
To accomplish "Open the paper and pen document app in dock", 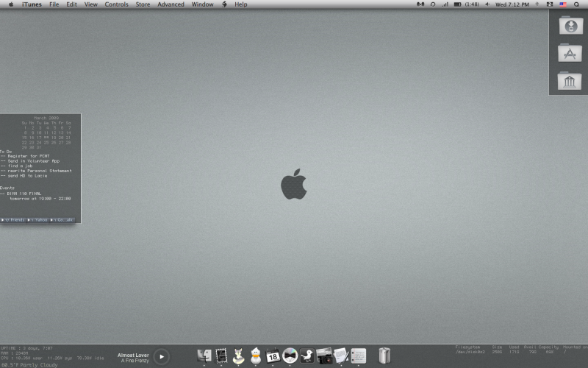I will [341, 355].
